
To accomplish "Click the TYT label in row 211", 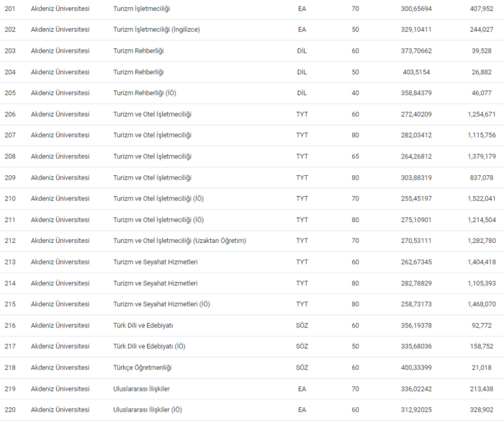I will click(x=302, y=220).
